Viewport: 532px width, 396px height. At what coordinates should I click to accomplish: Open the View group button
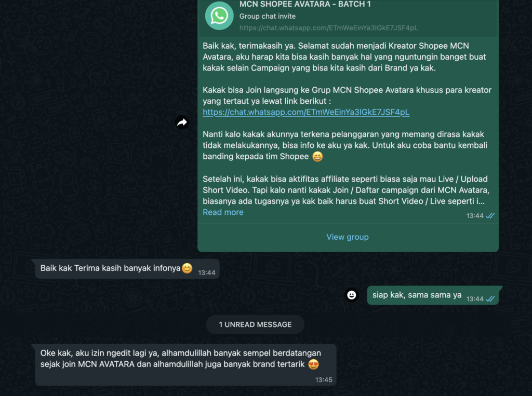348,237
